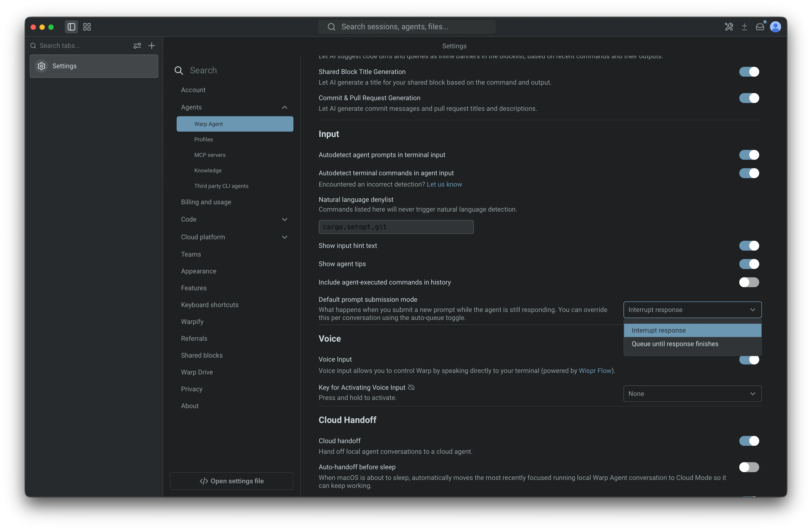Open the Privacy settings page
The height and width of the screenshot is (530, 812).
[x=191, y=389]
